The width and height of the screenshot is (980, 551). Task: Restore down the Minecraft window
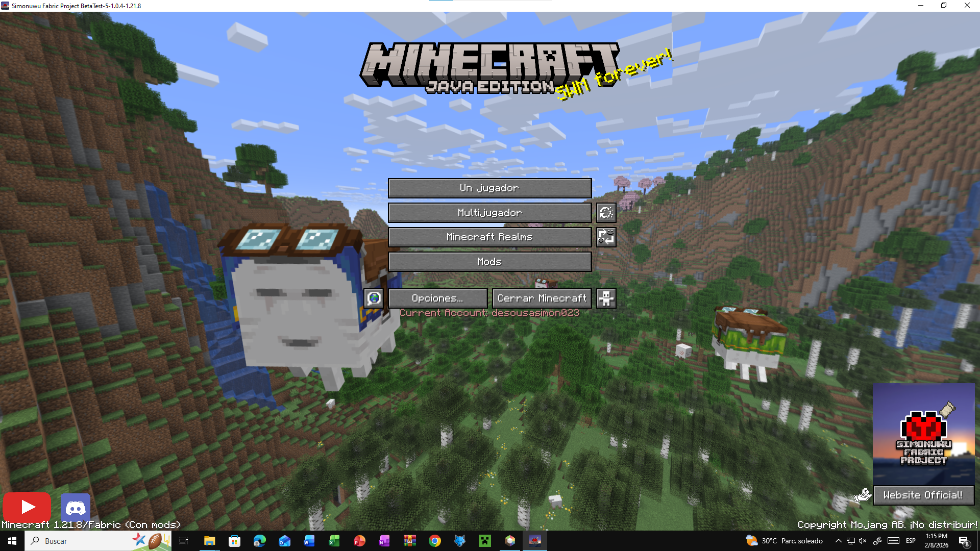(x=944, y=6)
